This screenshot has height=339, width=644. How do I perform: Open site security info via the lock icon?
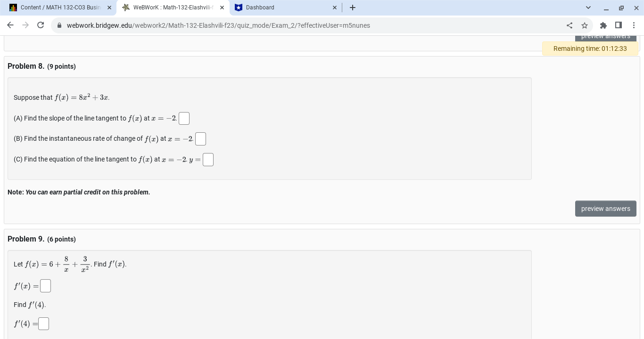(59, 25)
